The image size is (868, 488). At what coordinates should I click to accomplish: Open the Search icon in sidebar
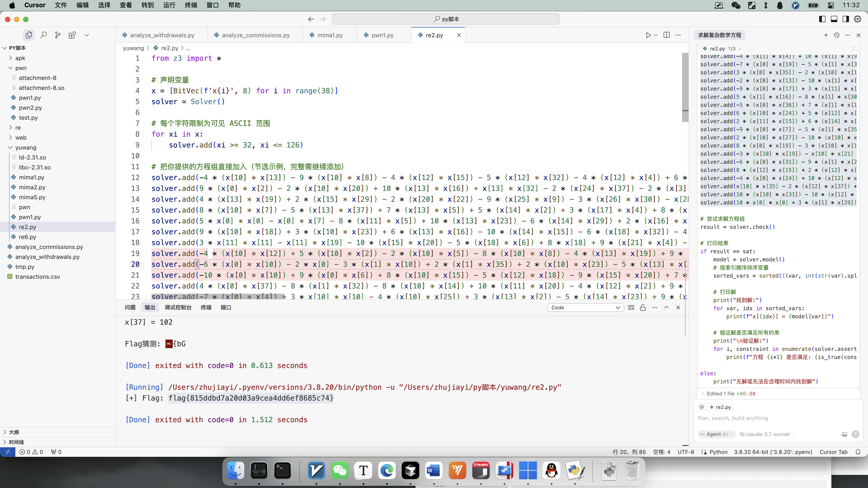(43, 35)
